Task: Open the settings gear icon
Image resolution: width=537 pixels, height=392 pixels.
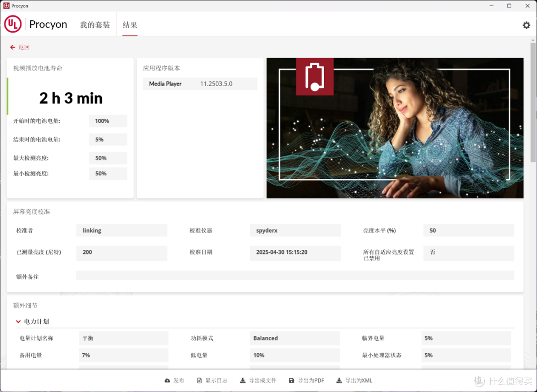Action: (526, 25)
